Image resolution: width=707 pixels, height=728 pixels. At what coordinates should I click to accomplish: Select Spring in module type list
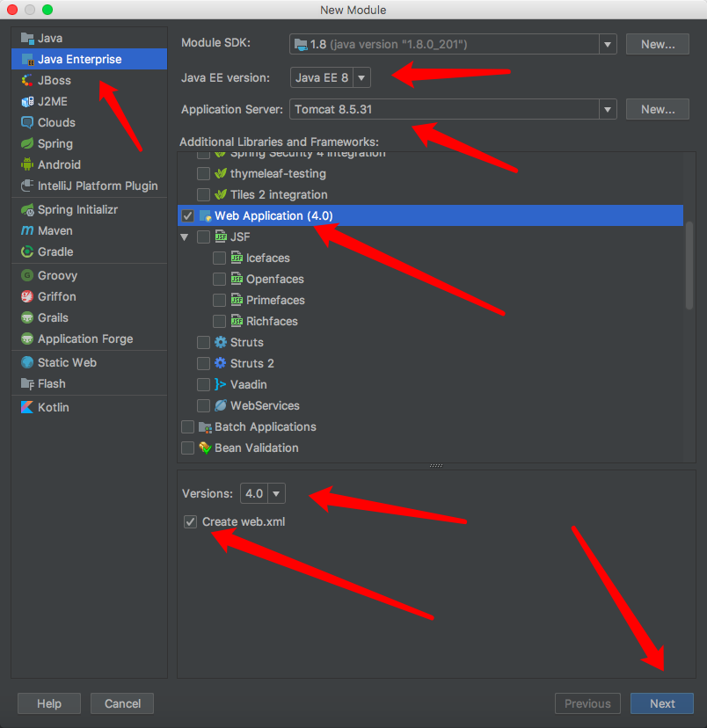pyautogui.click(x=89, y=143)
